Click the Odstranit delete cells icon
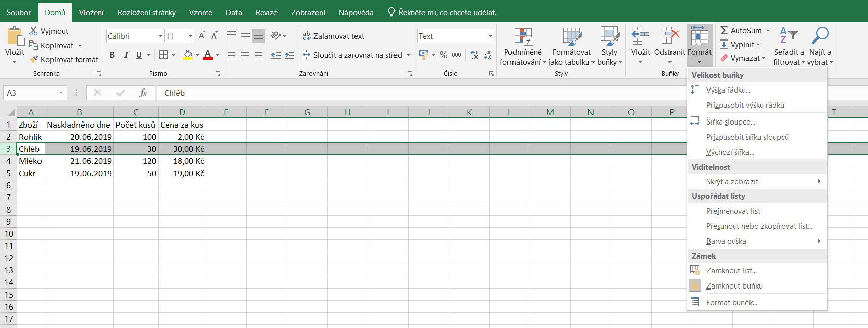 (x=669, y=36)
